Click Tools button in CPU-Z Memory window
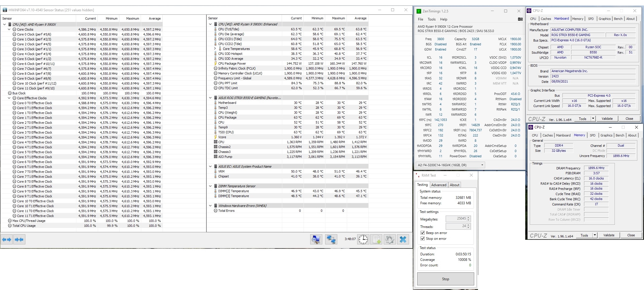This screenshot has height=290, width=644. tap(584, 235)
